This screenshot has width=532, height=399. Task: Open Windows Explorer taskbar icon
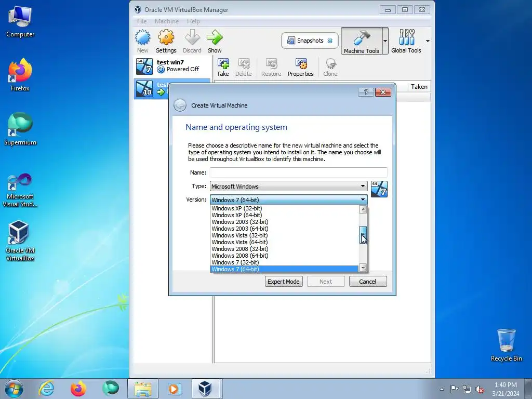click(x=143, y=389)
